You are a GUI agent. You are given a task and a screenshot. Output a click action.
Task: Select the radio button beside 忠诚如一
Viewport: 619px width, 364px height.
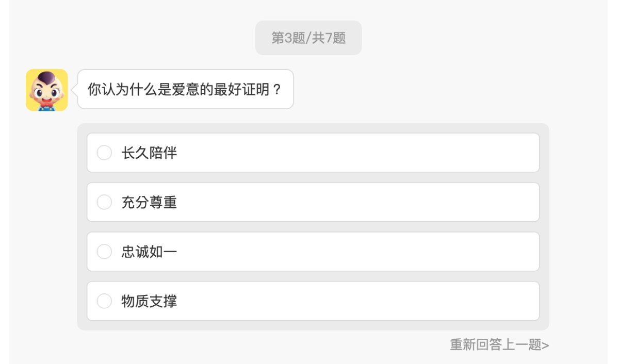pos(104,252)
